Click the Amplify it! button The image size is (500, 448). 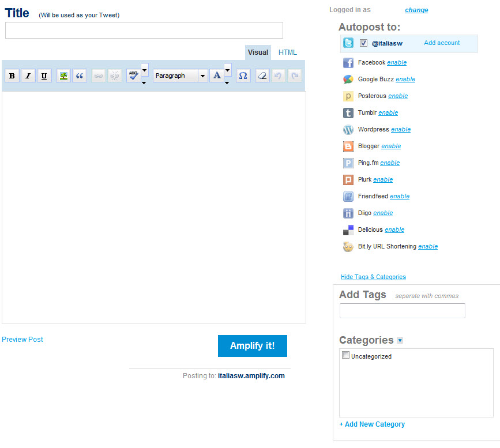[253, 346]
